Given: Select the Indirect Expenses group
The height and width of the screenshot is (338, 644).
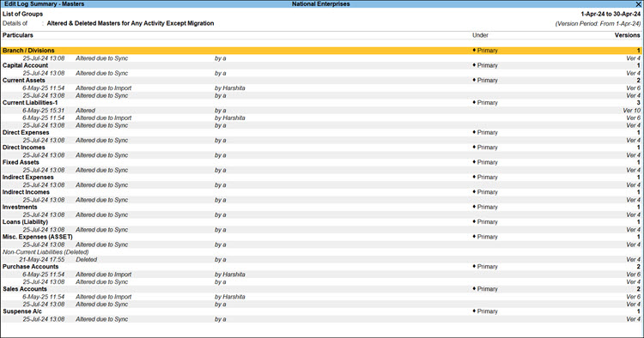Looking at the screenshot, I should pos(28,178).
